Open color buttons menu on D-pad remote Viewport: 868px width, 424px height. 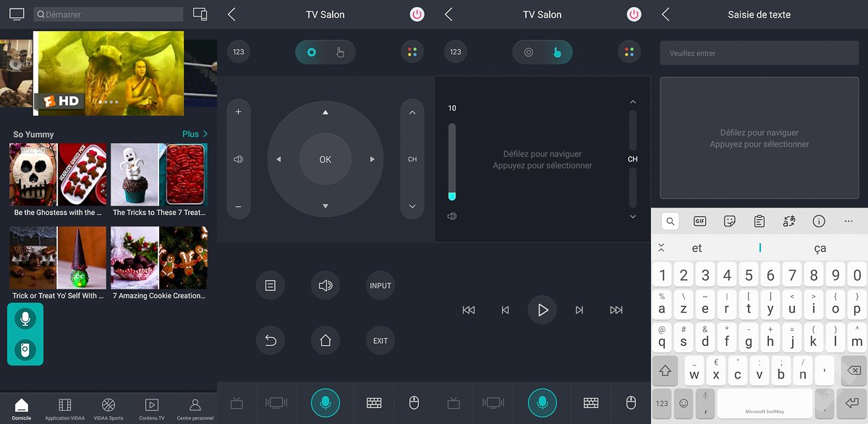click(412, 52)
